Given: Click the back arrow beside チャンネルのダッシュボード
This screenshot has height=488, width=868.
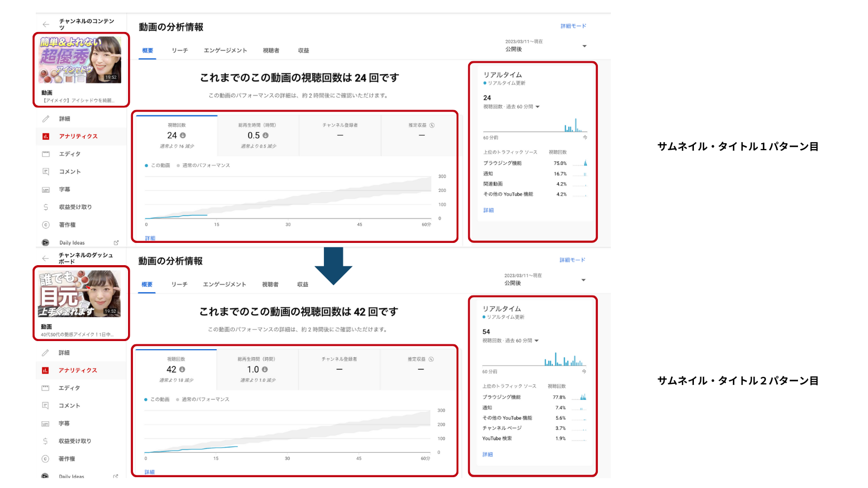Looking at the screenshot, I should 46,259.
